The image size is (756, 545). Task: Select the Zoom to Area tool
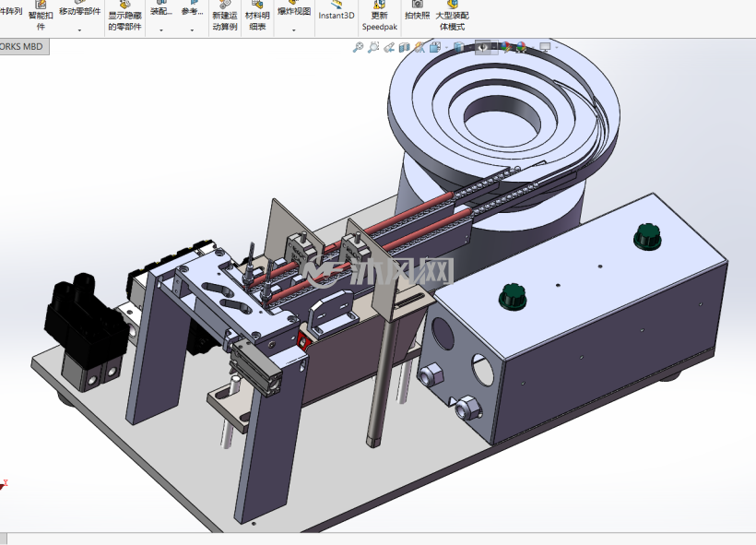tap(373, 47)
